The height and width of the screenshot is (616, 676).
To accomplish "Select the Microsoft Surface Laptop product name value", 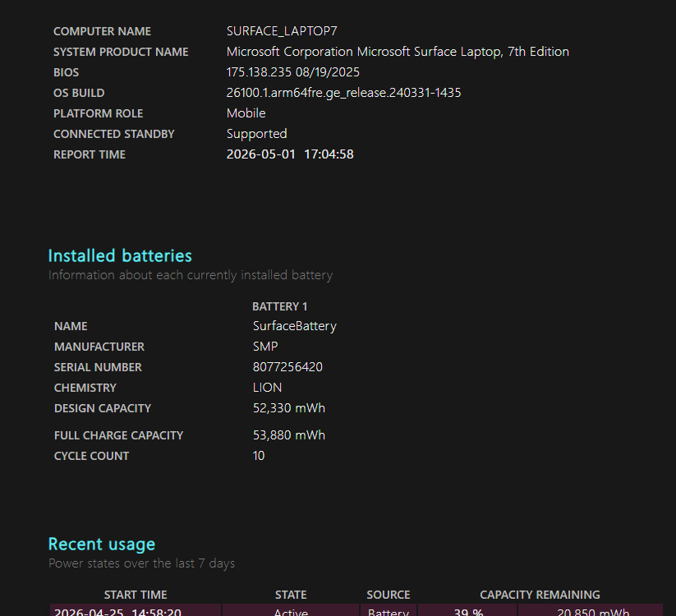I will click(x=398, y=52).
